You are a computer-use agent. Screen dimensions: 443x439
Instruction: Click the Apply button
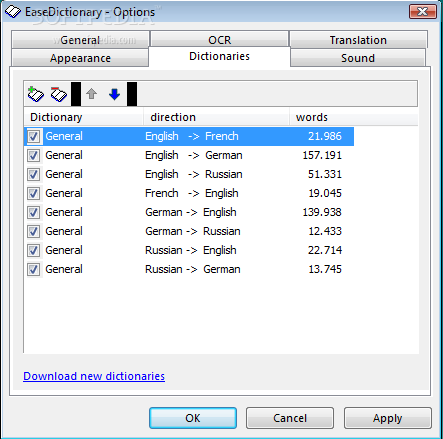[388, 418]
